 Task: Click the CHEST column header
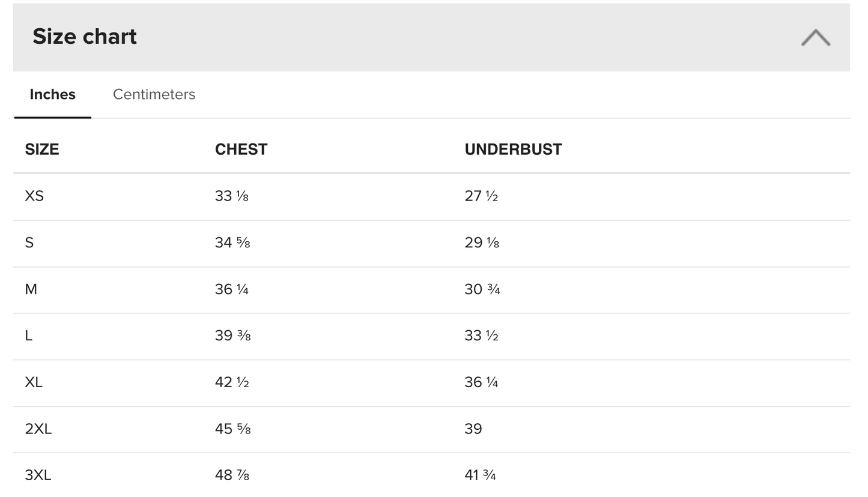click(x=241, y=149)
